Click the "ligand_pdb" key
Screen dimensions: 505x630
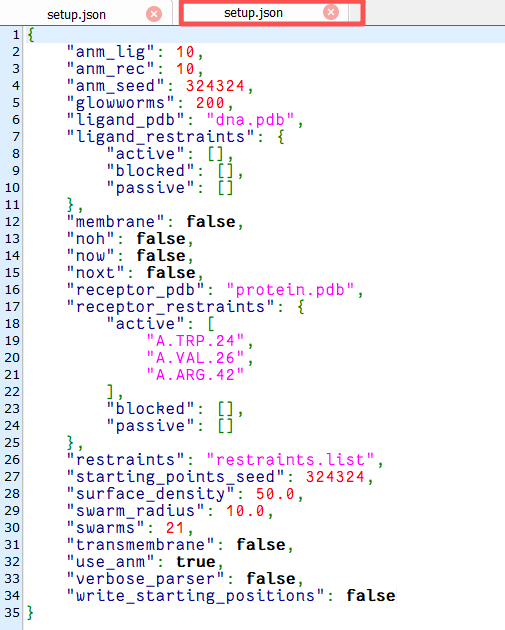coord(125,120)
